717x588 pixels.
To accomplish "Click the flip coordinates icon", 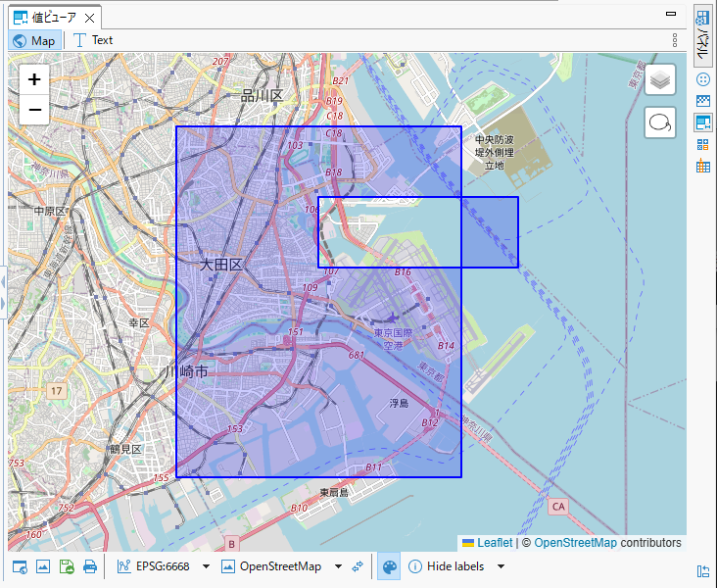I will pos(358,566).
